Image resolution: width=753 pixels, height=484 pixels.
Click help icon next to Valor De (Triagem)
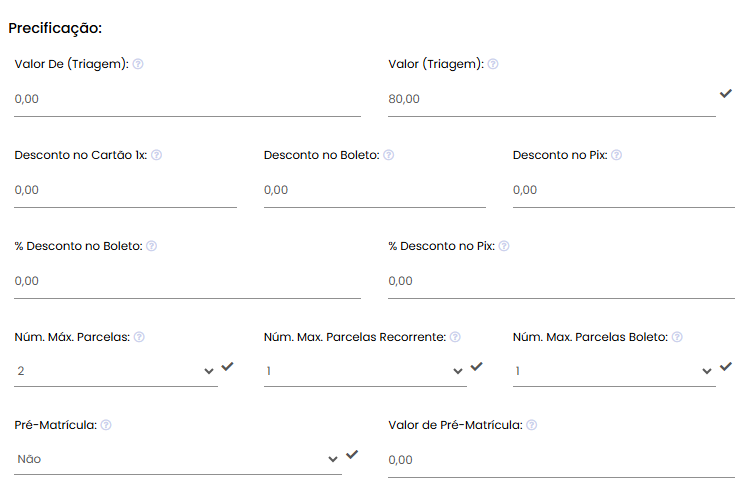click(x=138, y=64)
